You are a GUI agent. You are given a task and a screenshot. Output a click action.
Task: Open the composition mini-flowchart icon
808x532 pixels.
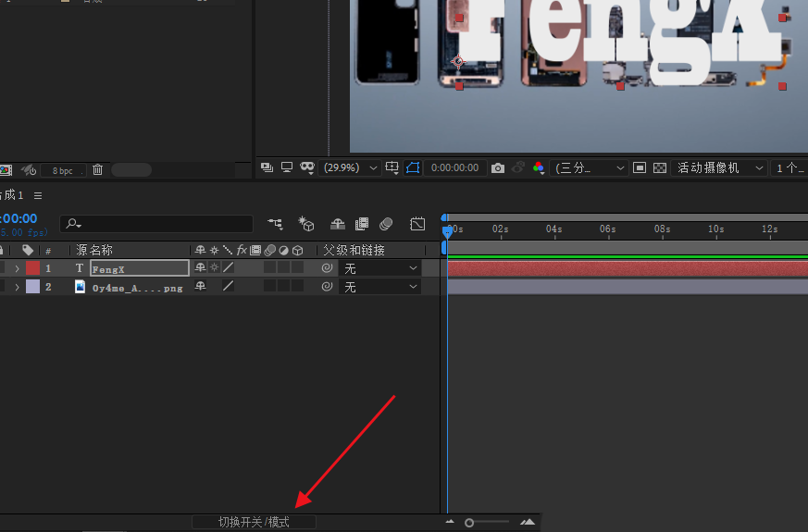click(x=275, y=224)
